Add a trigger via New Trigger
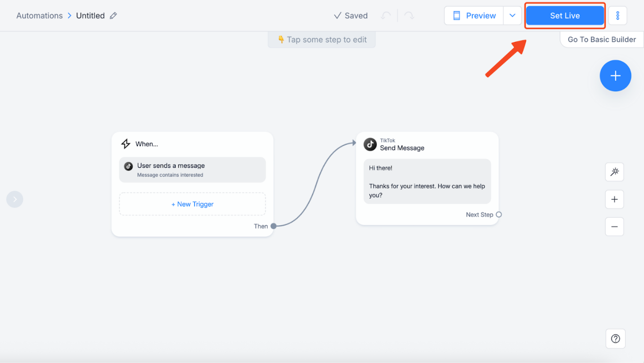Image resolution: width=644 pixels, height=363 pixels. coord(192,204)
